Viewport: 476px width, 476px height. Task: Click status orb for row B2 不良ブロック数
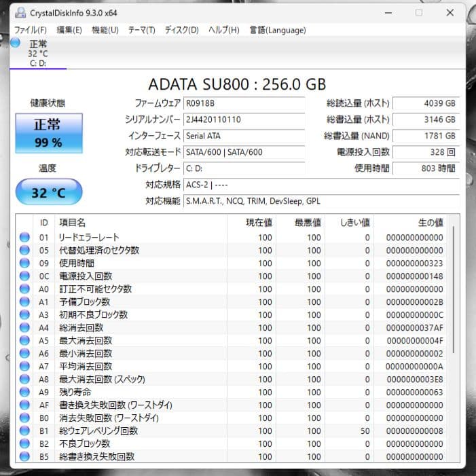[x=24, y=443]
